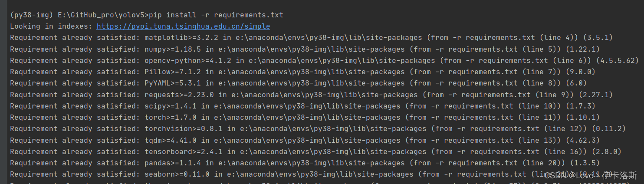Image resolution: width=644 pixels, height=184 pixels.
Task: Click the (py38-img) environment prompt
Action: pos(31,15)
